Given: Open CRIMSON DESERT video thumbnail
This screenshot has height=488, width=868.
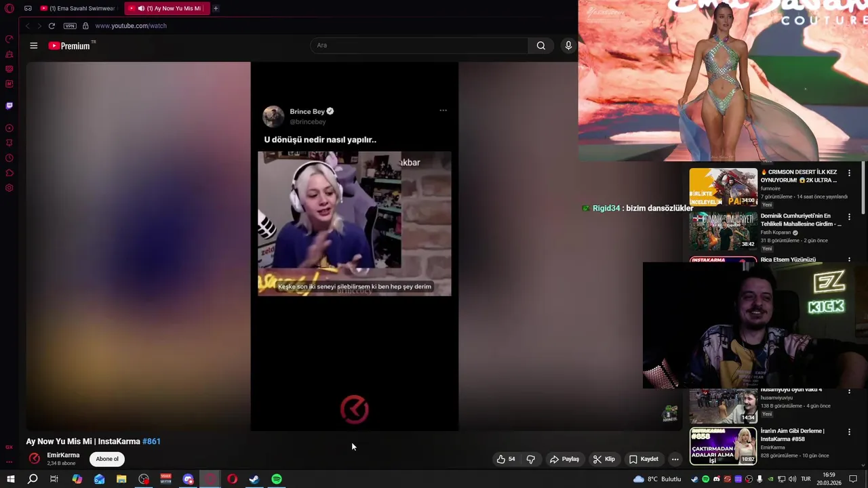Looking at the screenshot, I should click(723, 187).
